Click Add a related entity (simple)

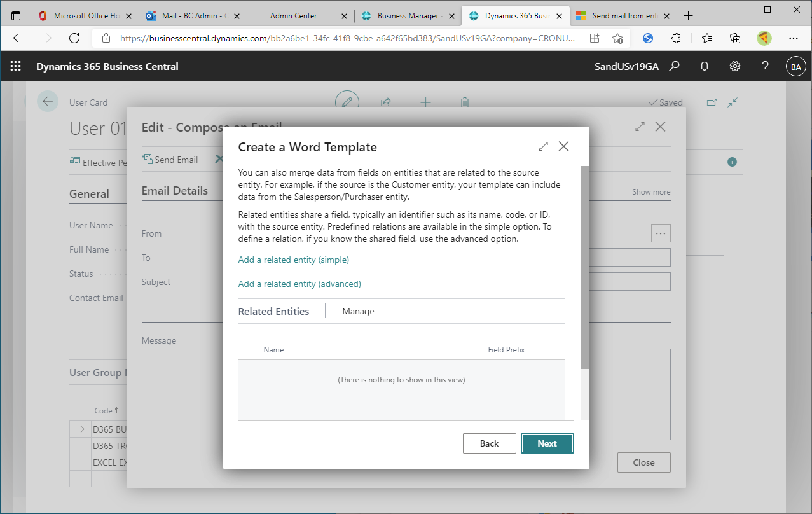click(x=293, y=260)
